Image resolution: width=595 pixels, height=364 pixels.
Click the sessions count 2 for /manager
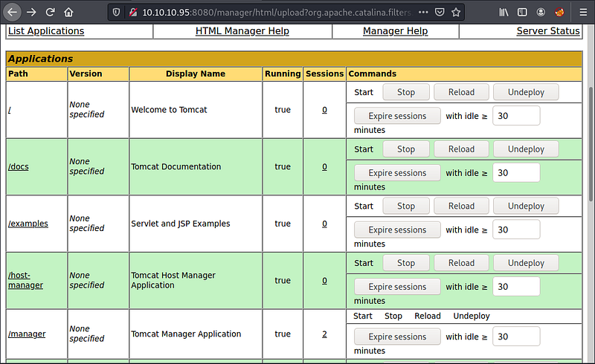(x=324, y=334)
